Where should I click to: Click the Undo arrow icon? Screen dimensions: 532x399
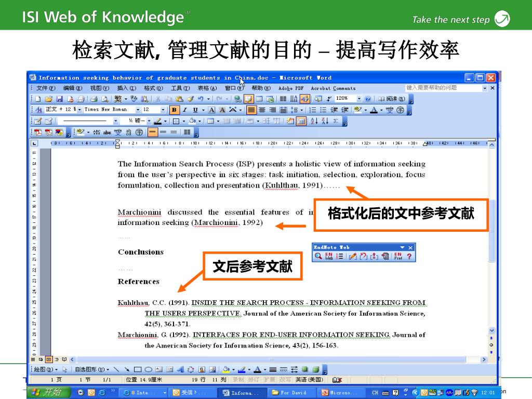201,99
